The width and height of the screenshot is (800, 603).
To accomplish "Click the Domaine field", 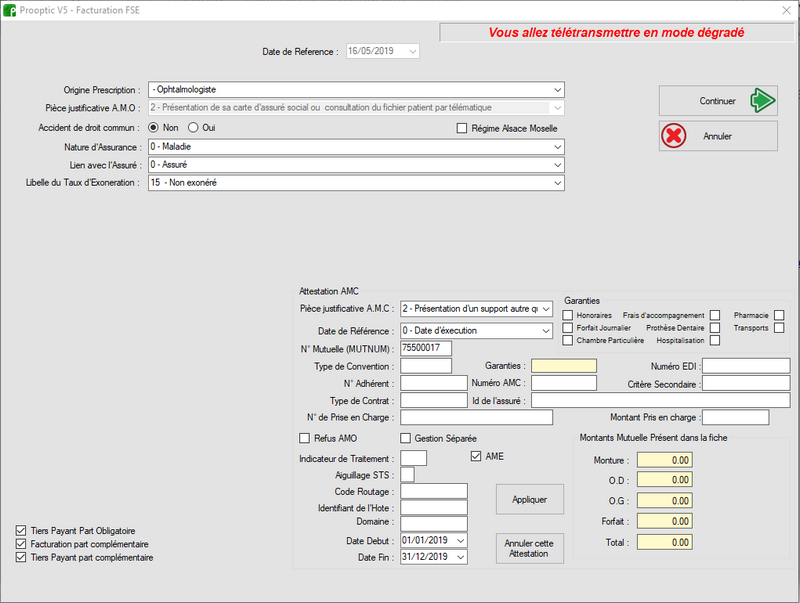I will [434, 523].
